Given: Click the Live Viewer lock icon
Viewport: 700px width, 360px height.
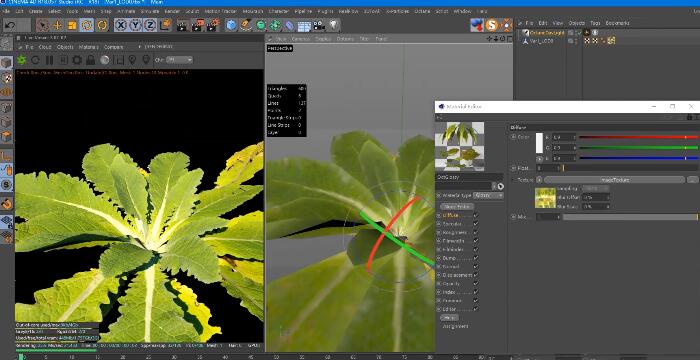Looking at the screenshot, I should [91, 60].
